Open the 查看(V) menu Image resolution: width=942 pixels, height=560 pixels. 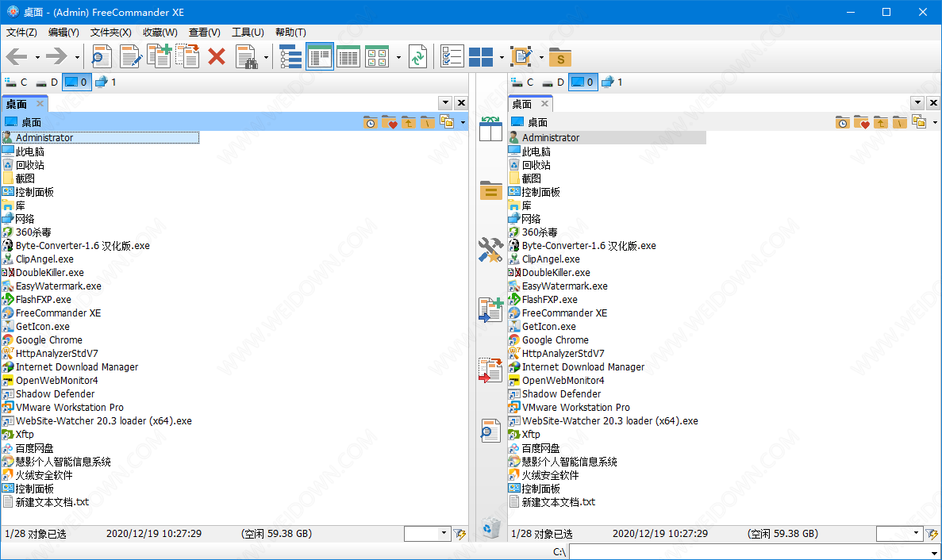point(204,33)
